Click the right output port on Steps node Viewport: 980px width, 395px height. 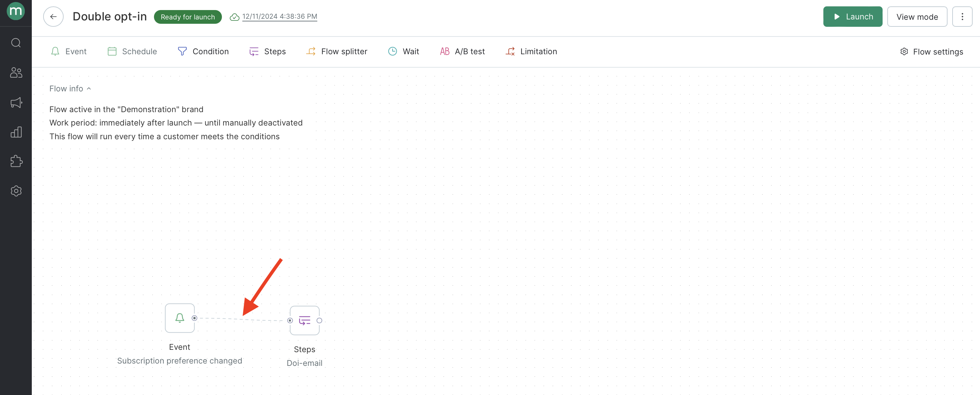(319, 320)
